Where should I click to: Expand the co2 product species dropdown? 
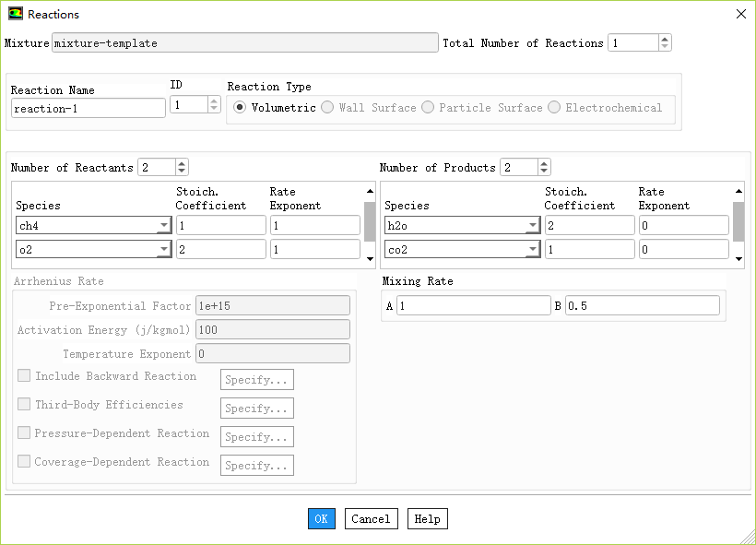point(532,250)
